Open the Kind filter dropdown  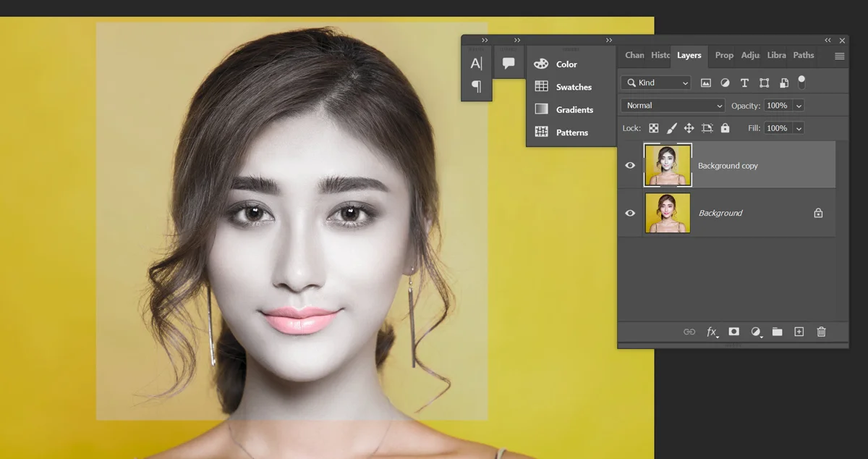657,83
